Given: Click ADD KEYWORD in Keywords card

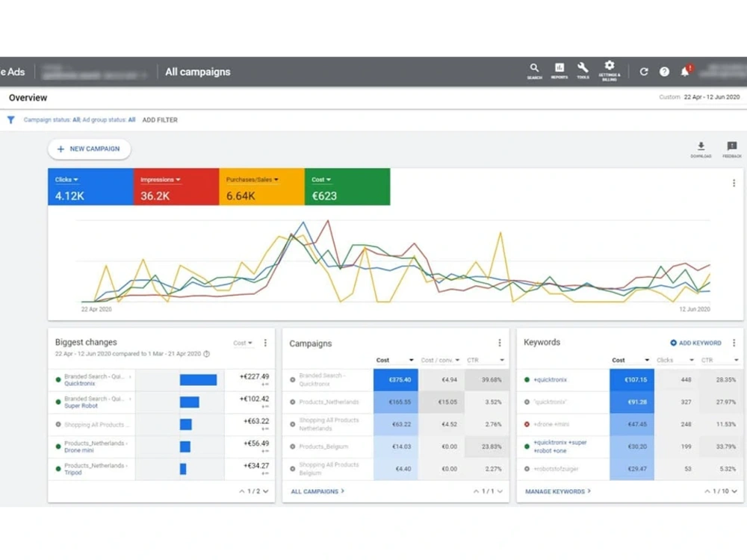Looking at the screenshot, I should click(695, 343).
